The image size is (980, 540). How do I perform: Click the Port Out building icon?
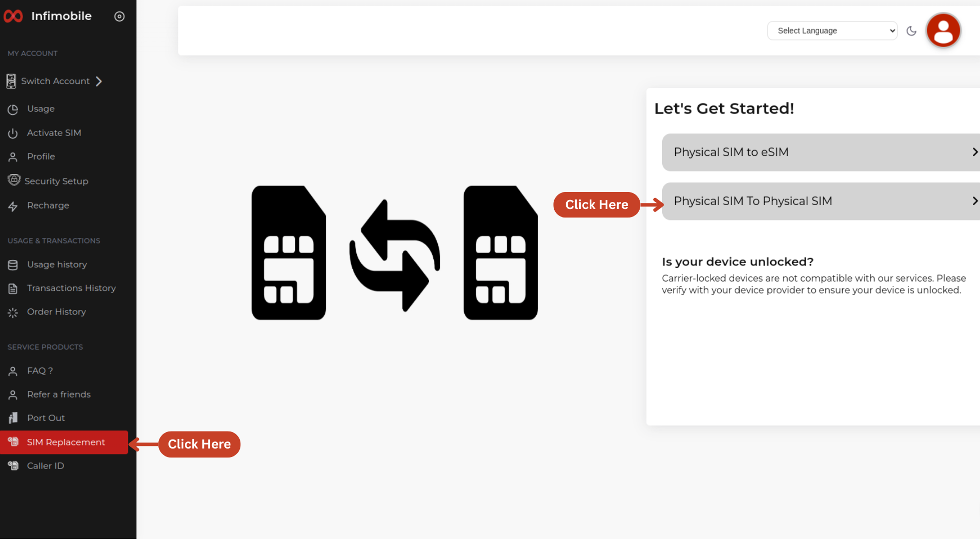click(13, 418)
